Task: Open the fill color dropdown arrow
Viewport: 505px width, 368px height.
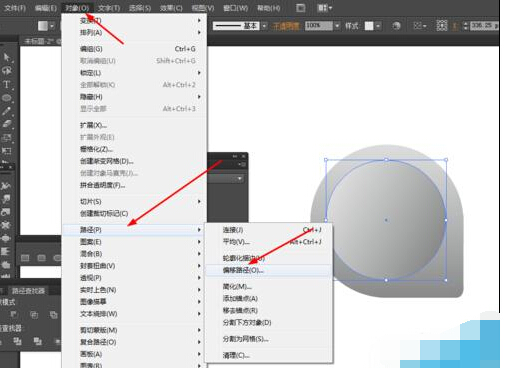Action: coord(52,26)
